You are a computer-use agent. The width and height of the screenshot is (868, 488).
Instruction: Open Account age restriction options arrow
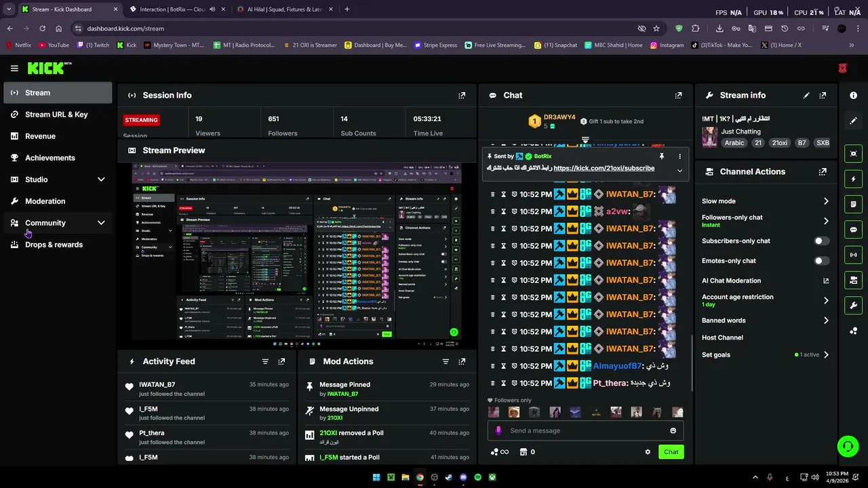[826, 300]
